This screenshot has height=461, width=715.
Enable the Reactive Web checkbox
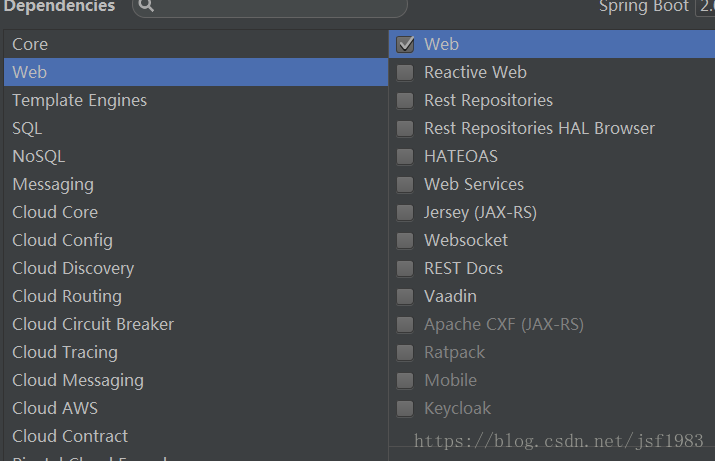(x=405, y=73)
